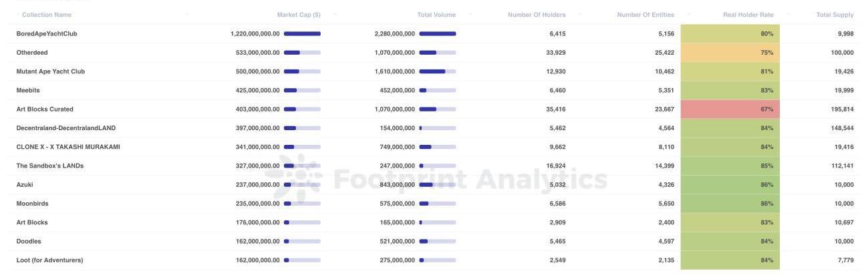Screen dimensions: 868x275
Task: Sort the table by Total Volume header
Action: (x=436, y=15)
